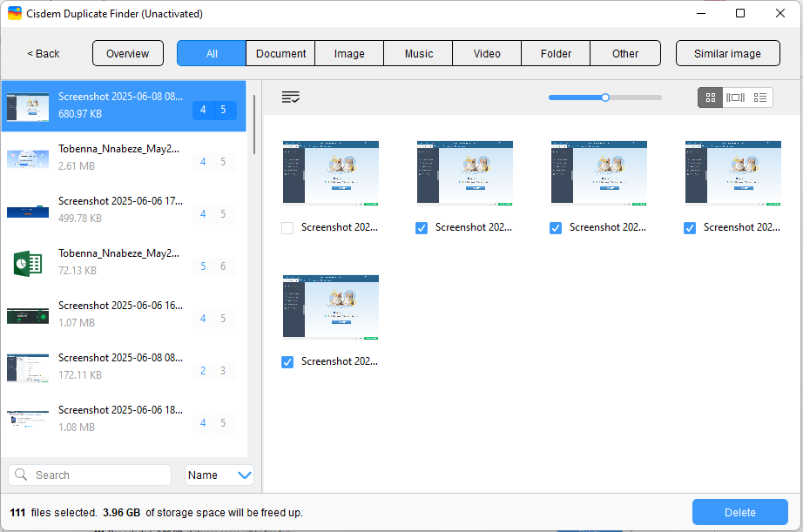The width and height of the screenshot is (803, 532).
Task: Click the selected count 4 in 680.97 KB row
Action: coord(203,110)
